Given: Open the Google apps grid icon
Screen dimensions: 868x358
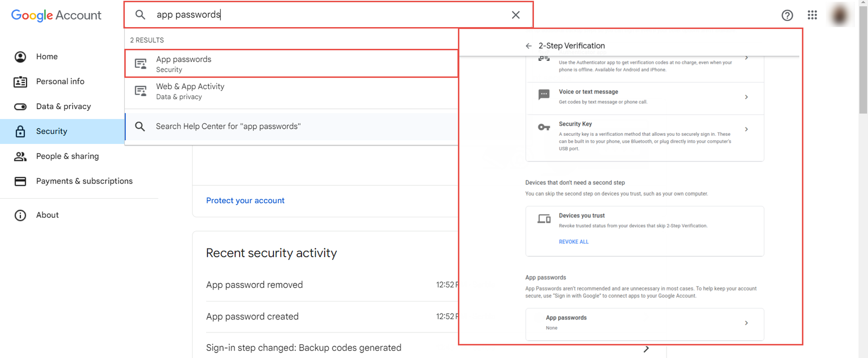Looking at the screenshot, I should coord(812,15).
